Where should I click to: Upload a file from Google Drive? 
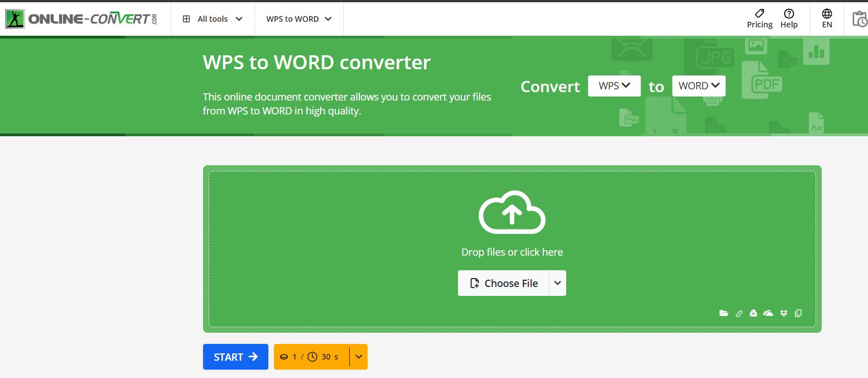coord(753,313)
